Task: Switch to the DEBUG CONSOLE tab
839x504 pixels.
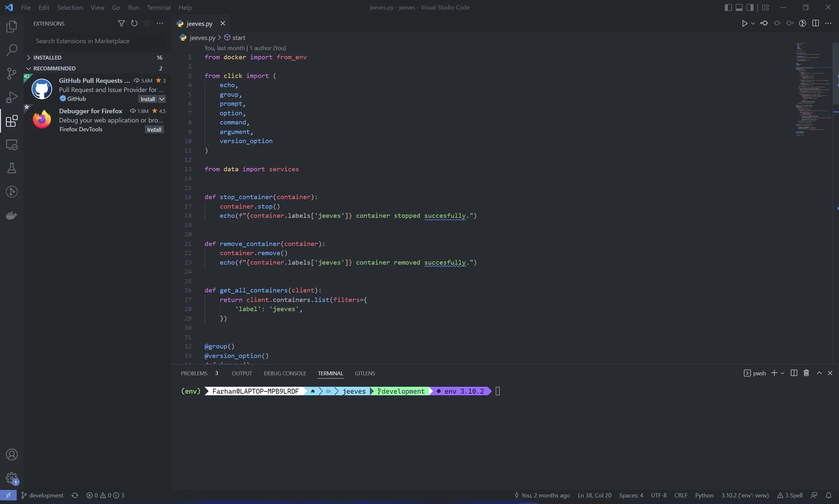Action: tap(285, 373)
